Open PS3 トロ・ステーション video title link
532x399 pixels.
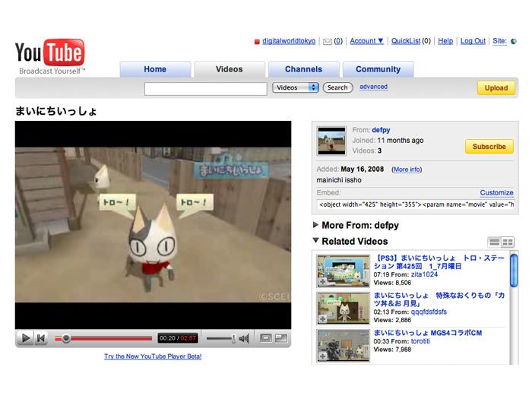(x=439, y=262)
